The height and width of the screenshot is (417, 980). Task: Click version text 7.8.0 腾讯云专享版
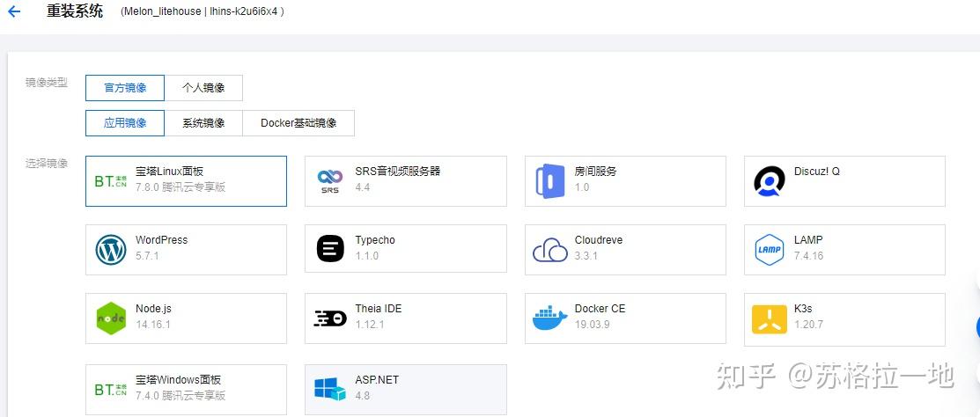click(180, 187)
